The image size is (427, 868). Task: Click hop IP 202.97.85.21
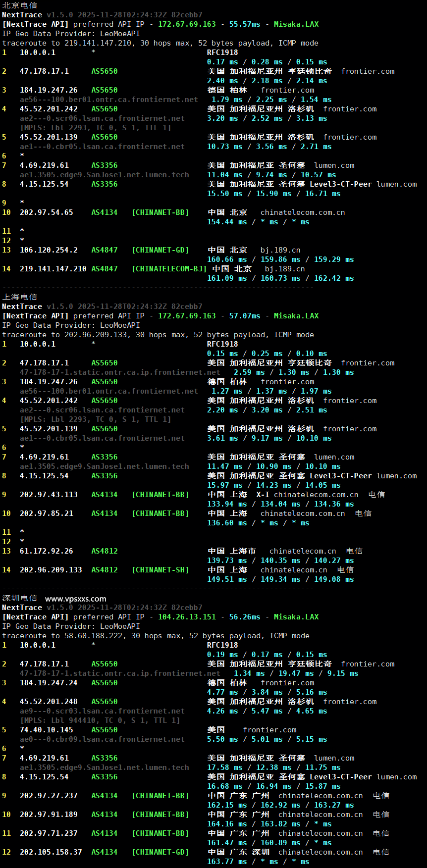point(47,513)
